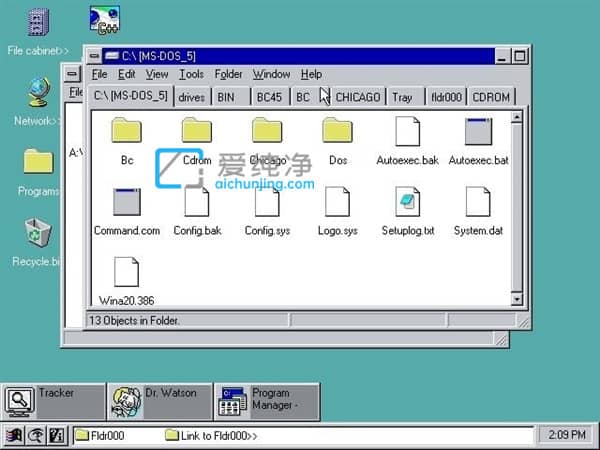
Task: Select the Config.sys file icon
Action: 267,202
